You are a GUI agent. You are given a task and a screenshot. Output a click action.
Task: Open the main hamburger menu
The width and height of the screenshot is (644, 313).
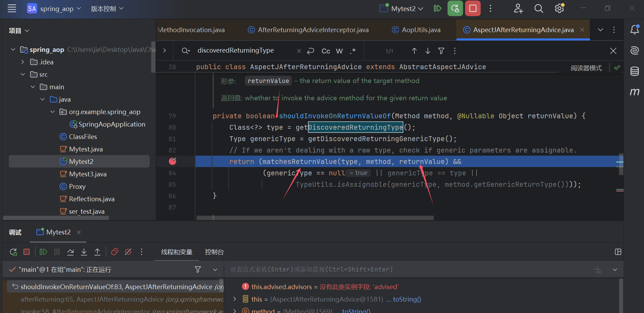coord(12,8)
